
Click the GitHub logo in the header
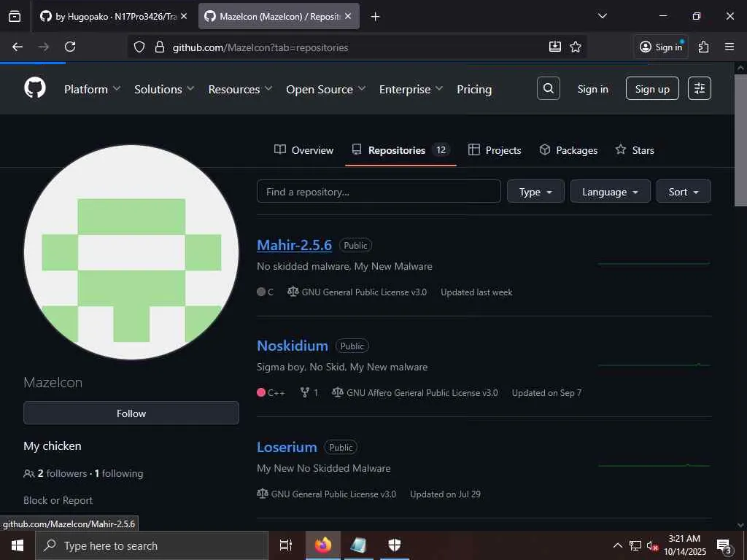click(35, 88)
